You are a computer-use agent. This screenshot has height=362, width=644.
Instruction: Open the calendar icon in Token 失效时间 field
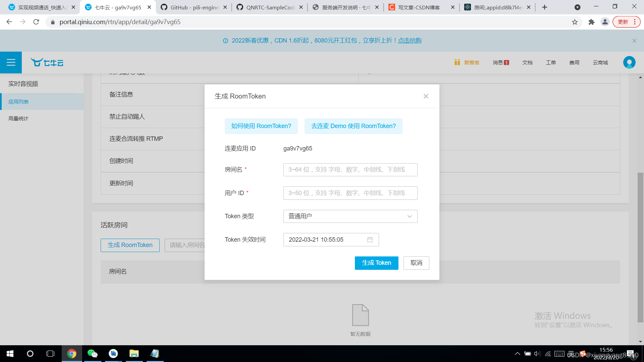pyautogui.click(x=370, y=240)
